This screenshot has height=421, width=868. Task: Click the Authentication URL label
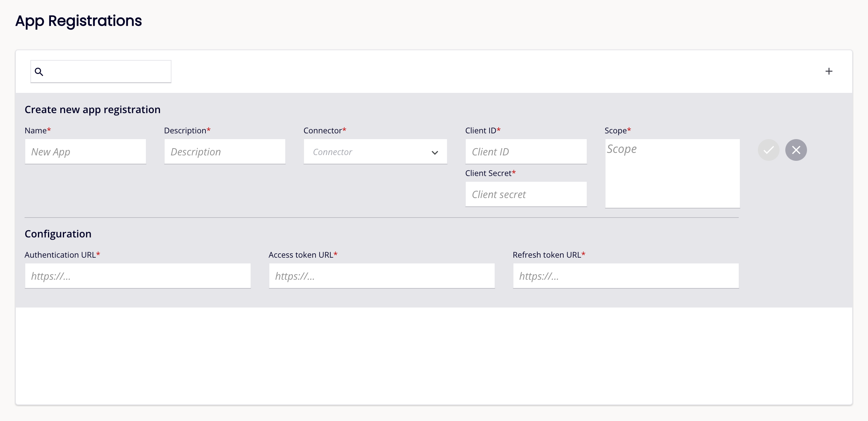[62, 255]
